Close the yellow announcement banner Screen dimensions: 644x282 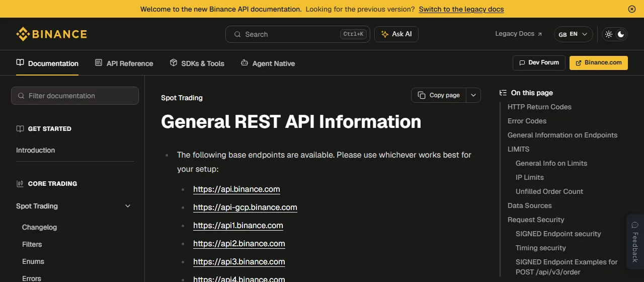[x=632, y=9]
